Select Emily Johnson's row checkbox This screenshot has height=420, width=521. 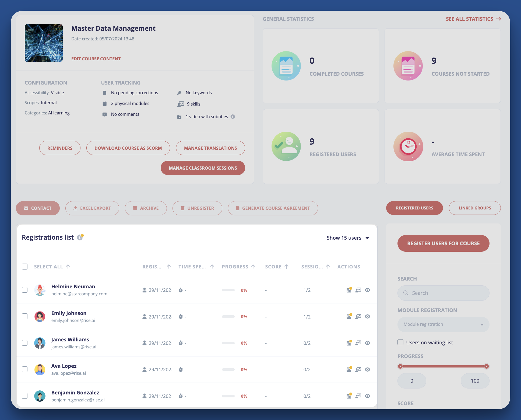click(x=25, y=316)
